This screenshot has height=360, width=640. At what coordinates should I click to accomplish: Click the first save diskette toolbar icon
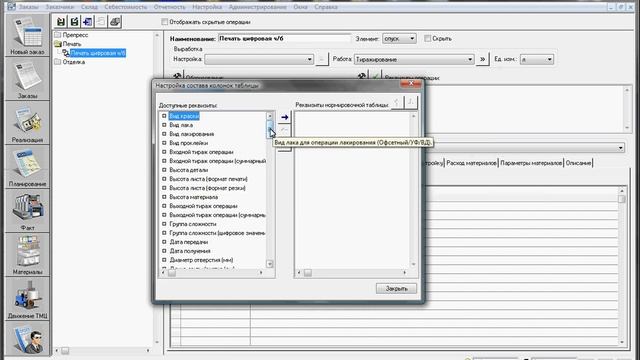click(61, 22)
